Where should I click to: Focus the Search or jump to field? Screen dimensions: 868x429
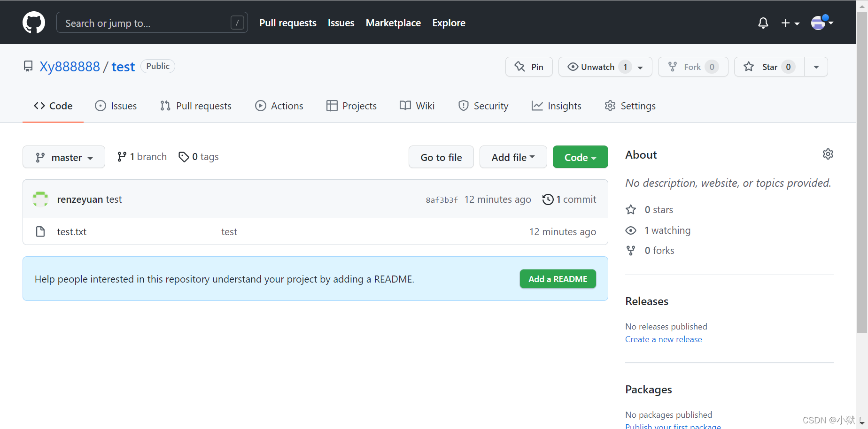[152, 23]
